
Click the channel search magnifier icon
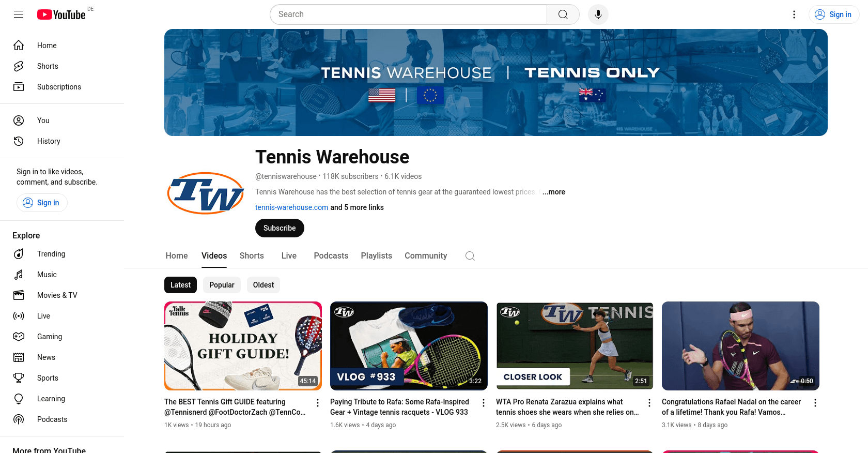click(470, 256)
